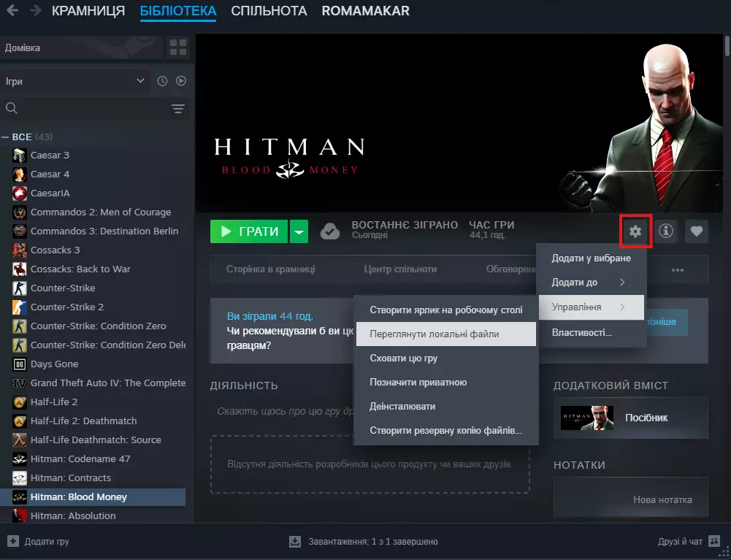Check cloud sync status icon

[x=330, y=231]
